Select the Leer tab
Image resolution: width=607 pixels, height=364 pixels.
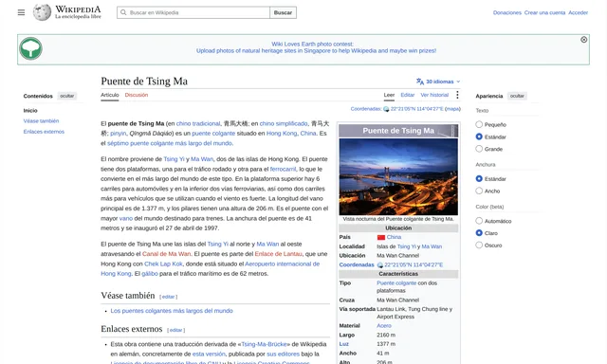tap(389, 95)
